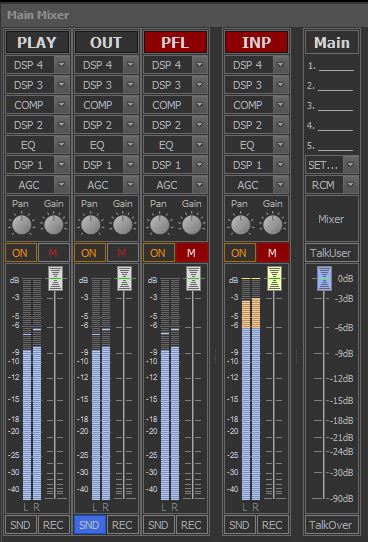Viewport: 368px width, 542px height.
Task: Click the OUT channel Gain knob
Action: point(123,225)
